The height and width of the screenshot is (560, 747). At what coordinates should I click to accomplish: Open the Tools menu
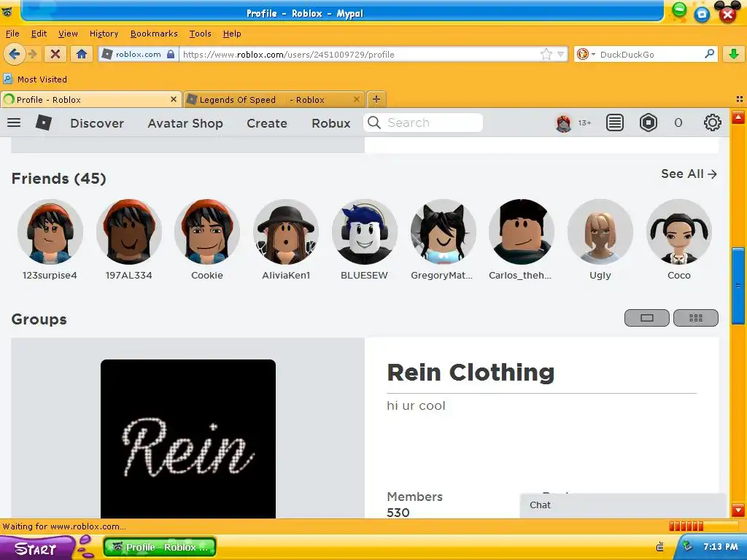200,34
